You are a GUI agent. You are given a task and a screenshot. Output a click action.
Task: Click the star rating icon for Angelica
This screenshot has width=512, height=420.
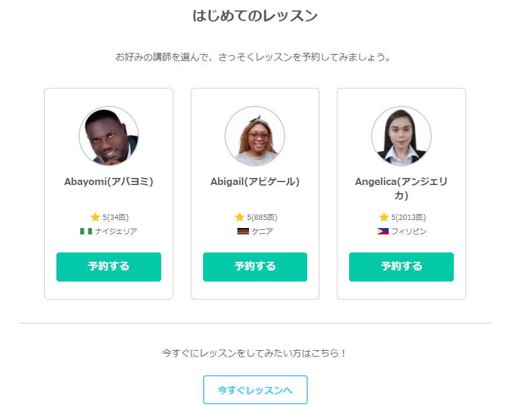383,217
